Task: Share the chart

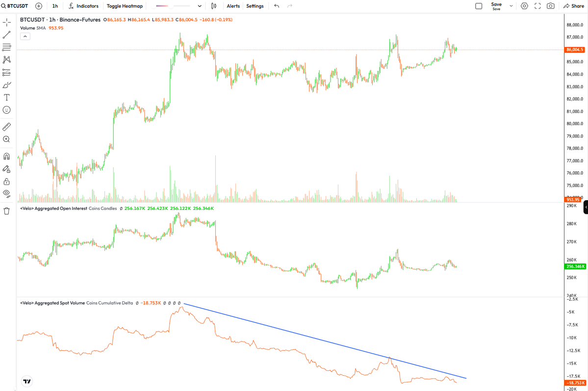Action: 574,6
